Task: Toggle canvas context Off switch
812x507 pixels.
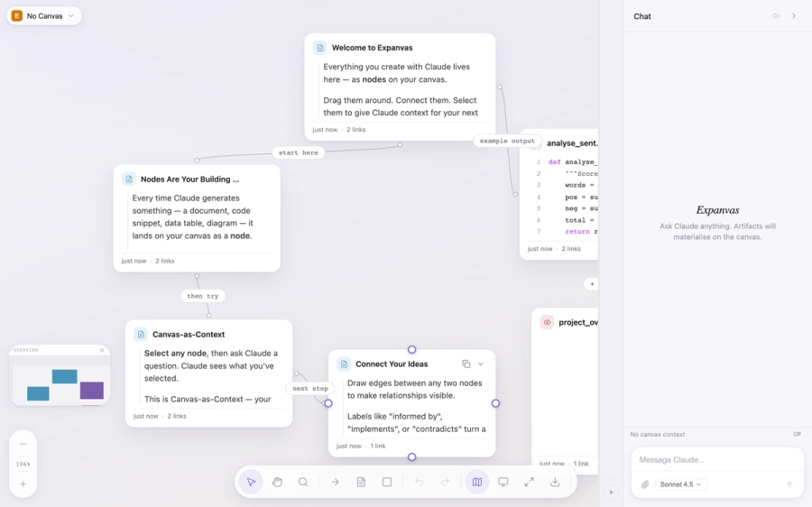Action: [797, 434]
